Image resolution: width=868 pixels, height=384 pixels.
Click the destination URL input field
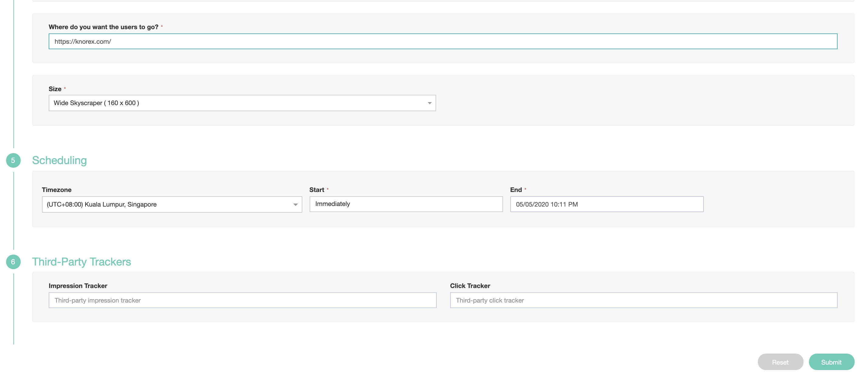coord(443,41)
